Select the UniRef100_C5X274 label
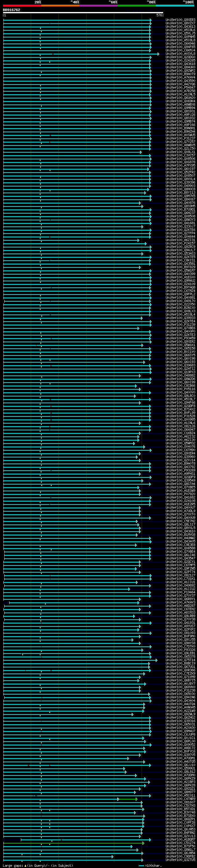Viewport: 197px width, 868px height. pyautogui.click(x=180, y=843)
